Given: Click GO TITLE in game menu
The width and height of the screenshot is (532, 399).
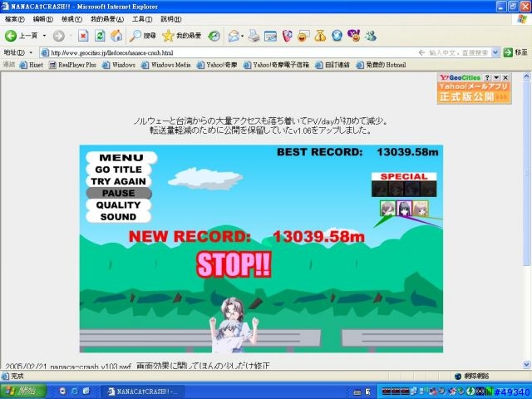Looking at the screenshot, I should point(118,170).
